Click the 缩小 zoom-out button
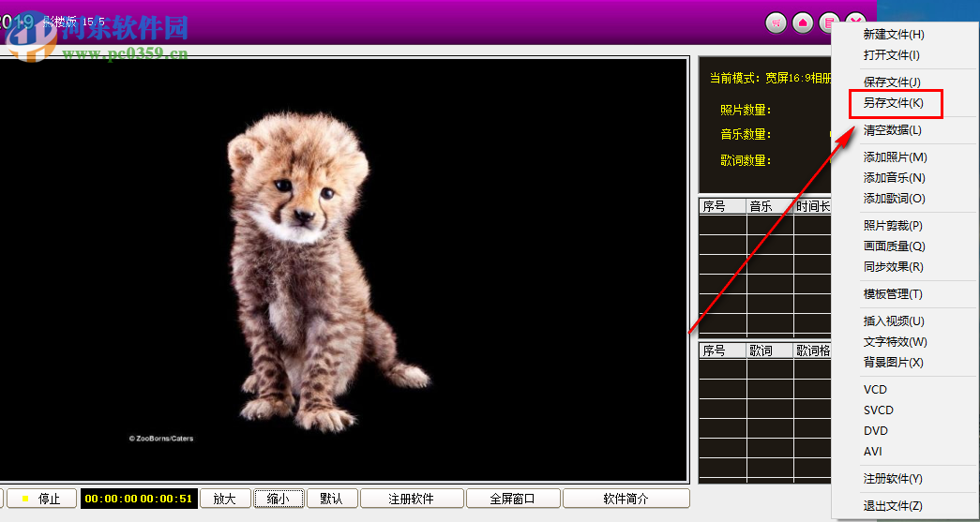The width and height of the screenshot is (980, 522). (279, 499)
